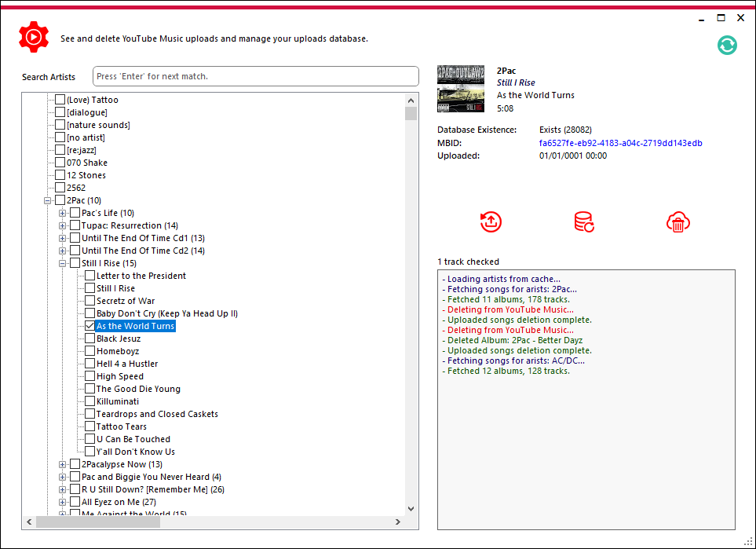
Task: Click log line 'Fetching songs for arists: AC/DC...'
Action: (513, 361)
